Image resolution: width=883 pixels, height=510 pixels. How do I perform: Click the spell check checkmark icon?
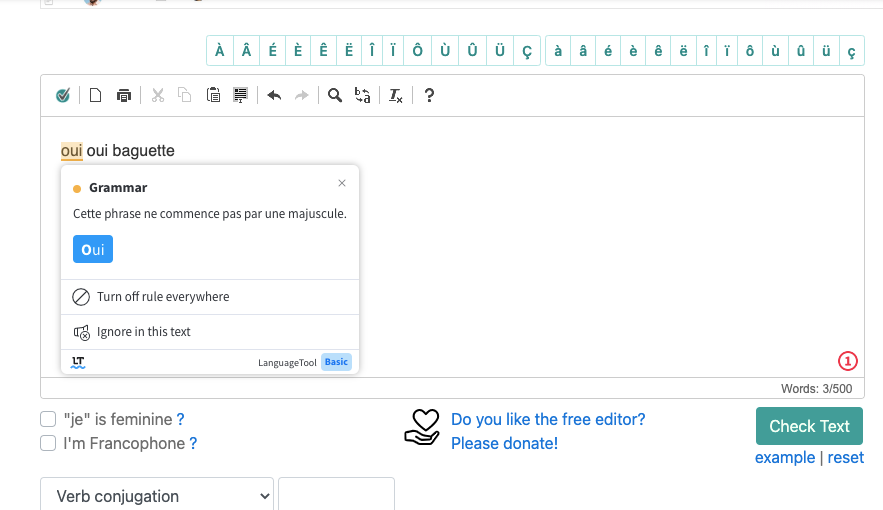point(63,96)
